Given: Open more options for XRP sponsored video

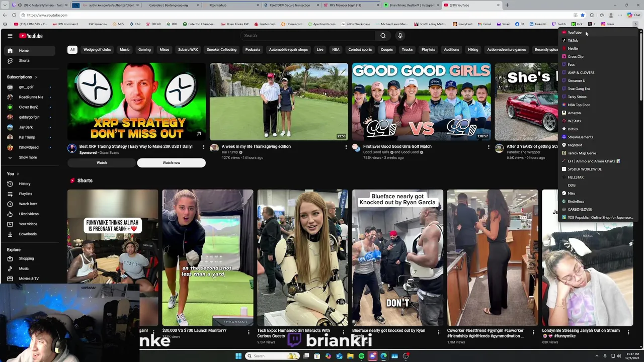Looking at the screenshot, I should tap(204, 147).
